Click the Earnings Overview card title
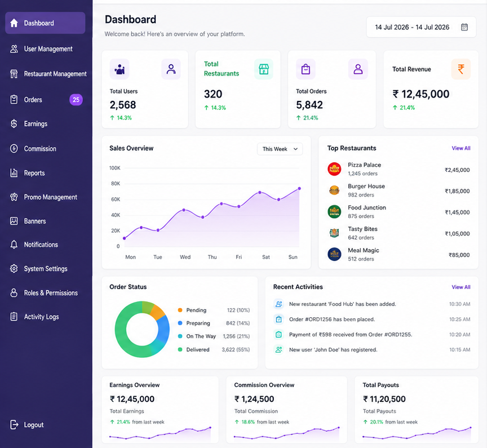Viewport: 487px width, 448px height. pyautogui.click(x=135, y=385)
